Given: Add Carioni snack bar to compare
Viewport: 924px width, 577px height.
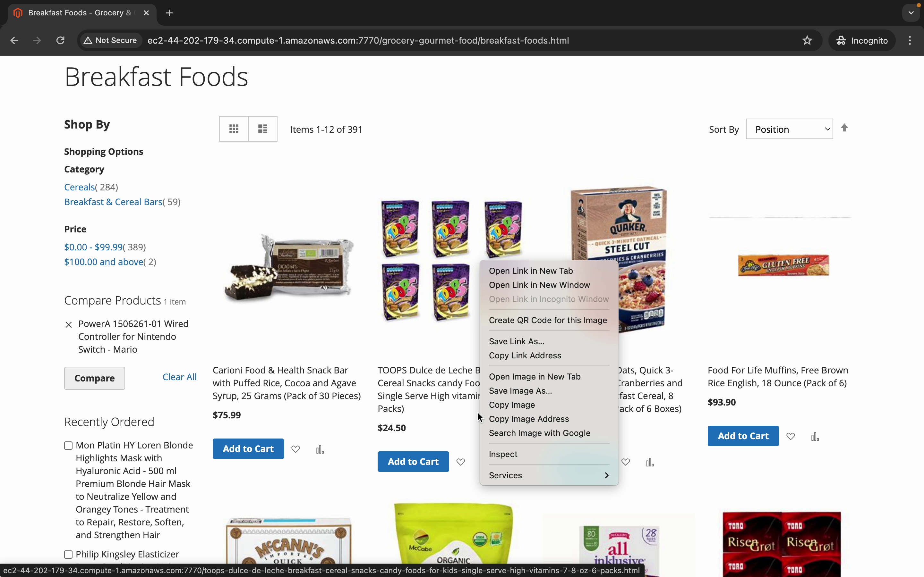Looking at the screenshot, I should pyautogui.click(x=320, y=449).
